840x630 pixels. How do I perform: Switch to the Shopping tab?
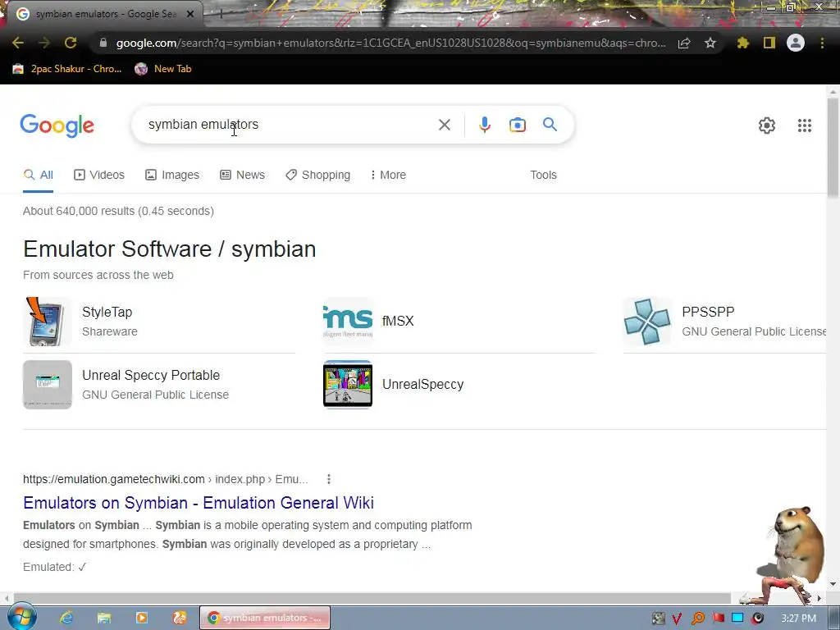(x=317, y=175)
